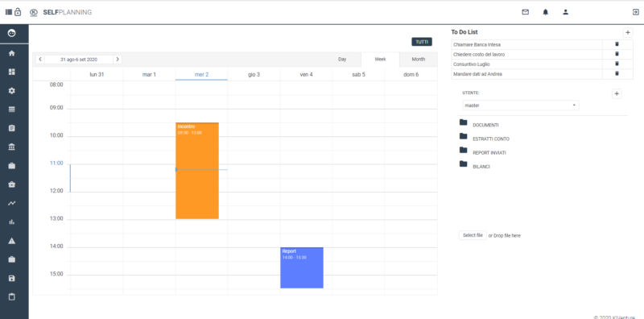Image resolution: width=644 pixels, height=319 pixels.
Task: Delete the Consuntivo Luglio to-do item
Action: [617, 64]
